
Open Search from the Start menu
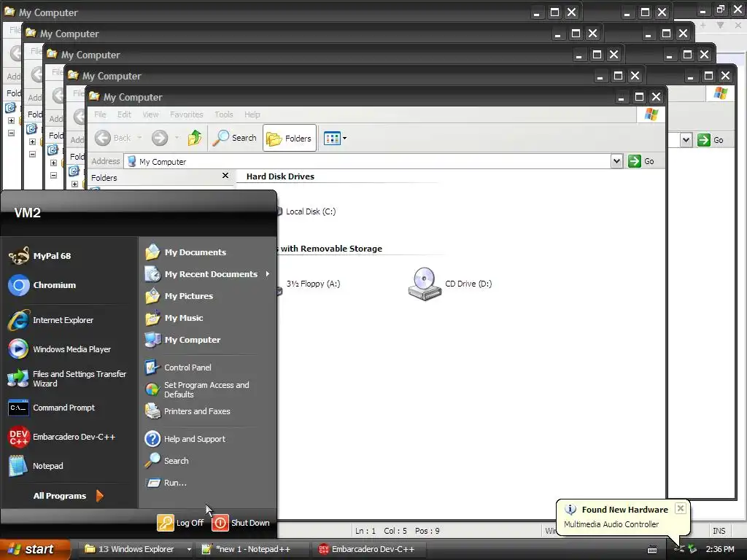[x=167, y=461]
